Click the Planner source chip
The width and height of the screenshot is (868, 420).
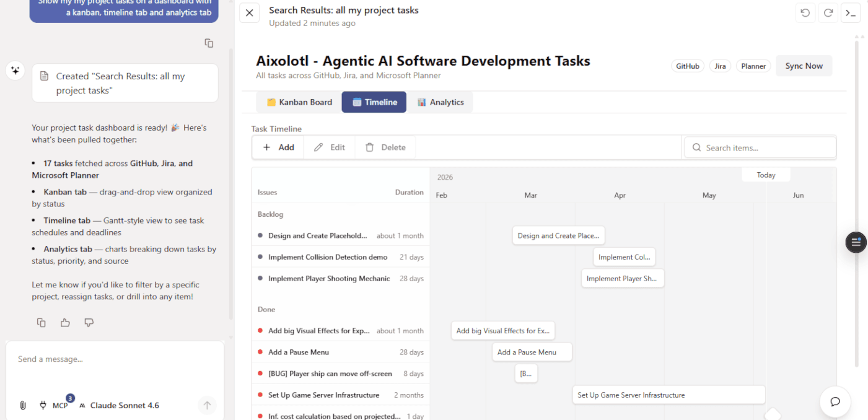point(753,66)
